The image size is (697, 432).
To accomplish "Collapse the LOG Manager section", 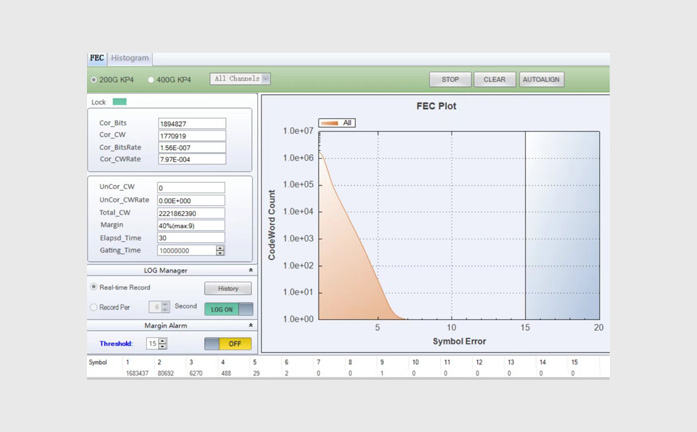I will [251, 270].
